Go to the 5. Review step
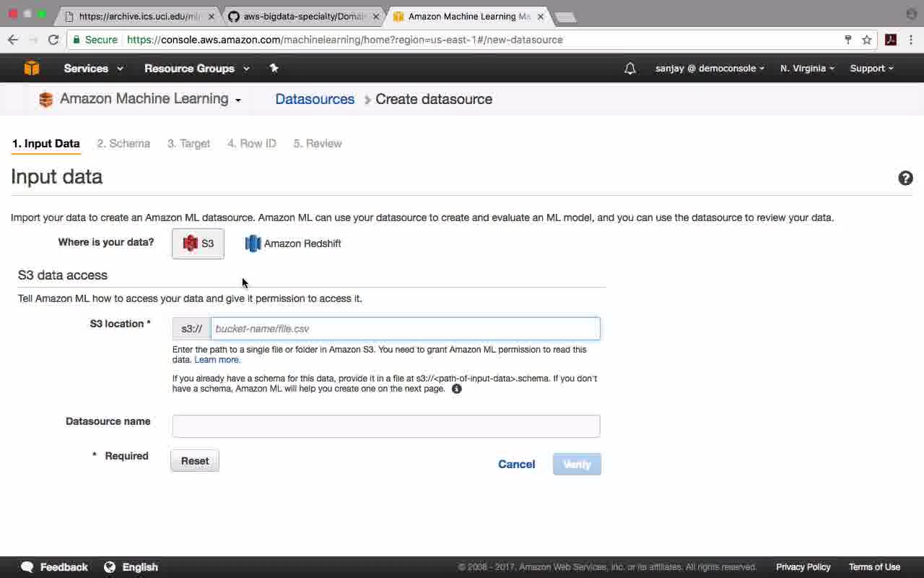Viewport: 924px width, 578px height. 318,144
